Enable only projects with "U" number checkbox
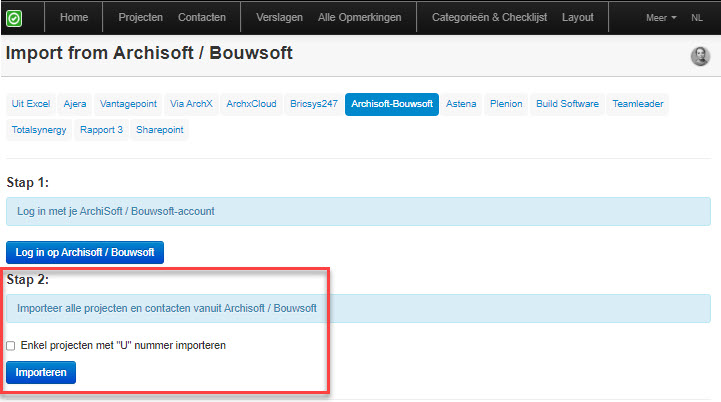721x402 pixels. point(11,346)
